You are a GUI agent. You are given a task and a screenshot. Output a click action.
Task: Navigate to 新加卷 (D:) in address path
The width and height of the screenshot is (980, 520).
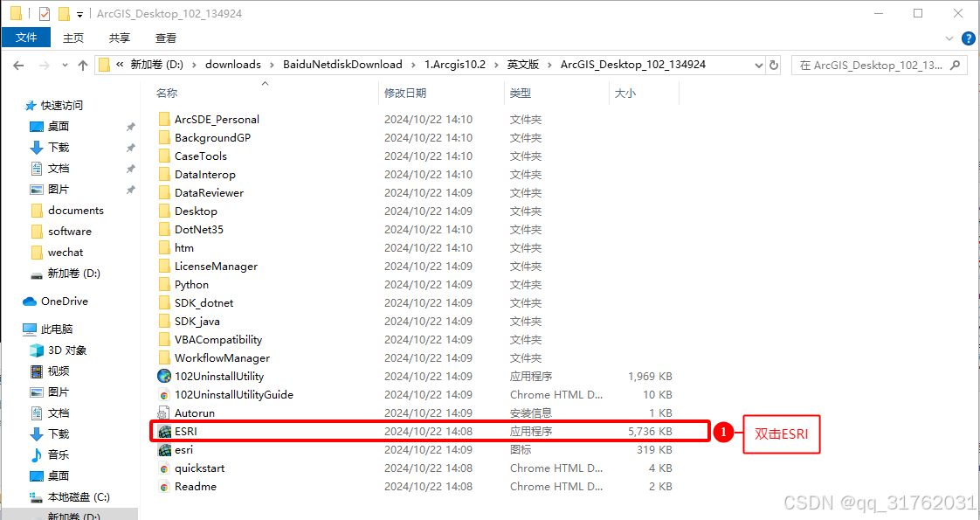click(x=157, y=65)
